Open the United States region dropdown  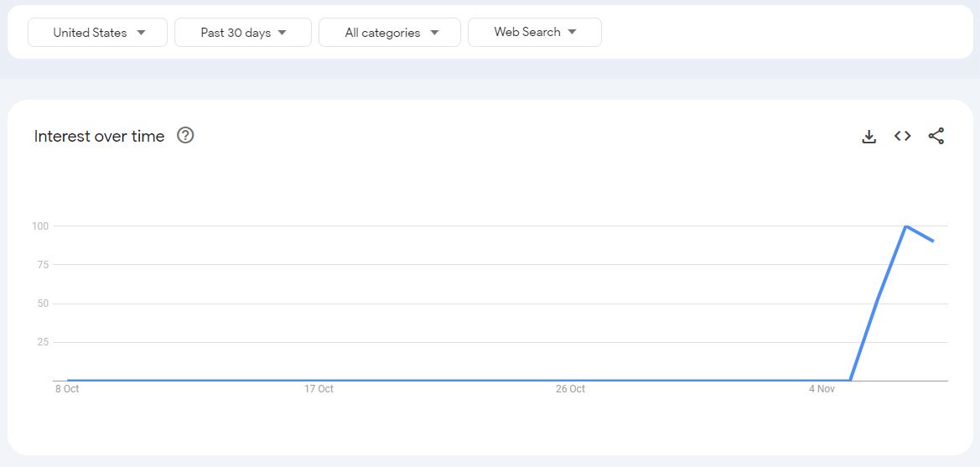coord(97,33)
